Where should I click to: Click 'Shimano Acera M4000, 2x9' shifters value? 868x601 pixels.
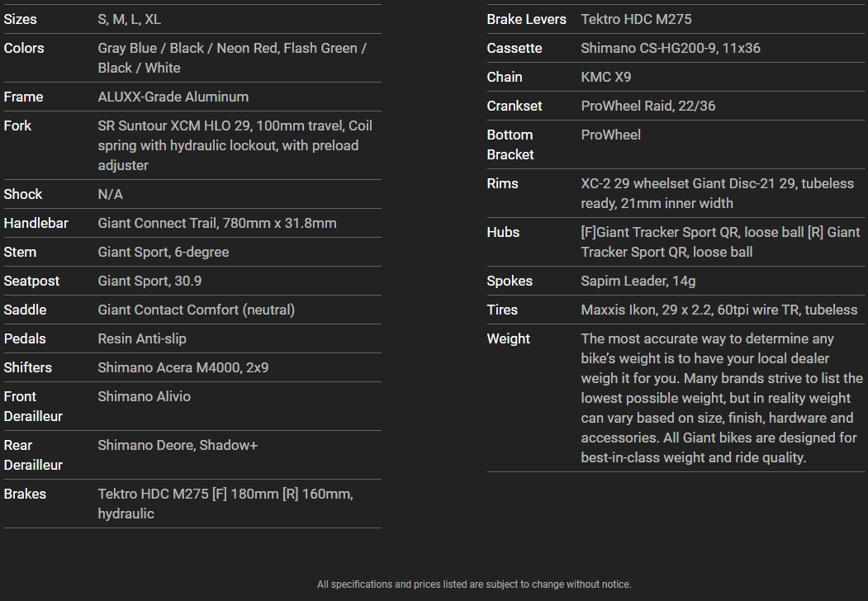183,367
